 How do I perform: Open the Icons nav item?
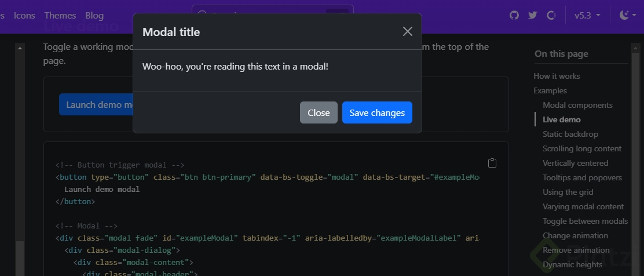[24, 16]
